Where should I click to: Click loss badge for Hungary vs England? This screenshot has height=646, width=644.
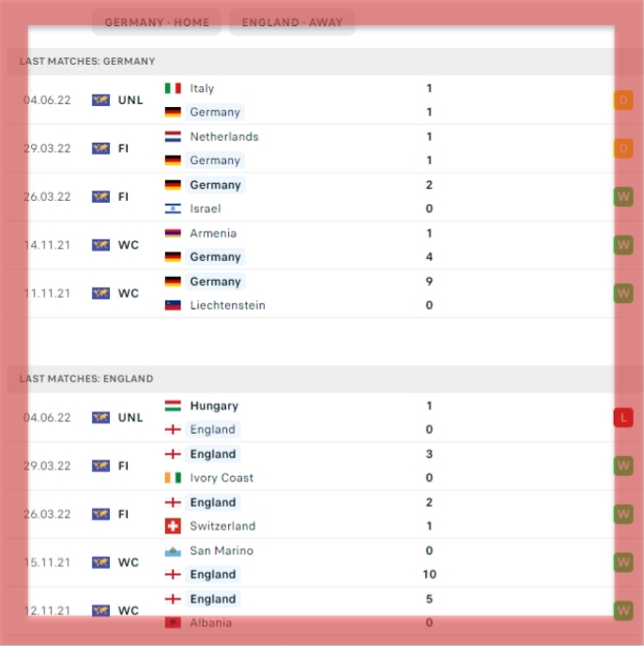tap(623, 418)
